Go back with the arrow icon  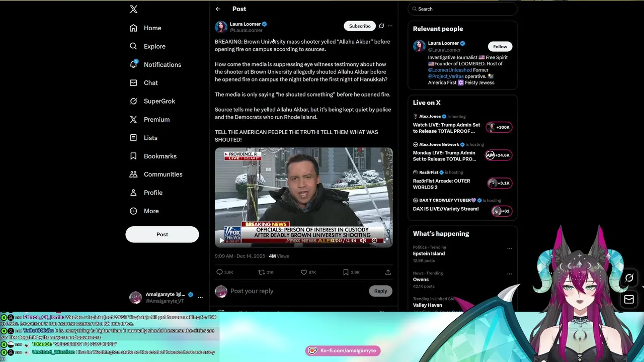pyautogui.click(x=218, y=9)
